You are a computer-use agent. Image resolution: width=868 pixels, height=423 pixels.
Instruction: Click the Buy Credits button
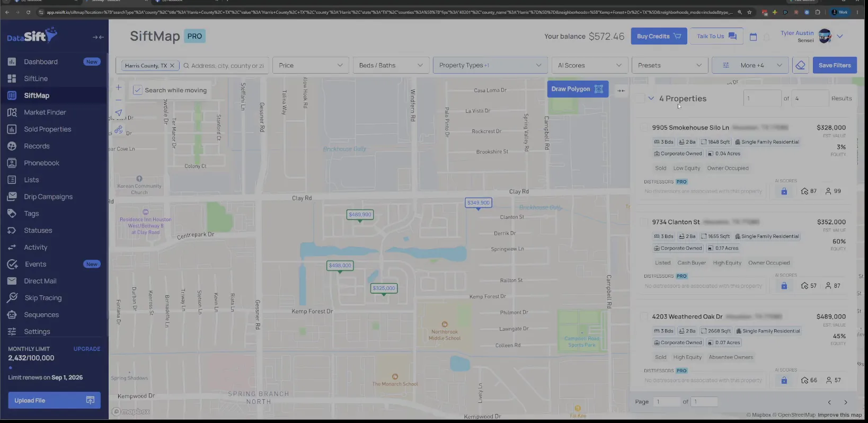pos(659,36)
